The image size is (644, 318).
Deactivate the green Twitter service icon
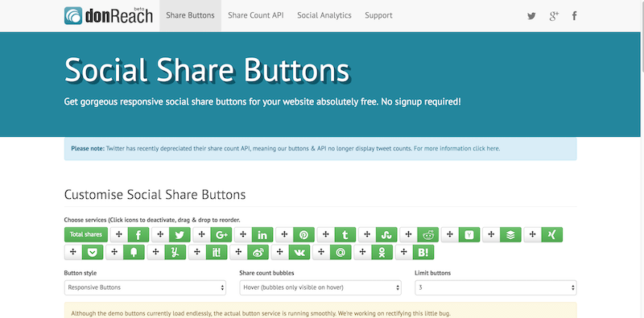(x=180, y=234)
